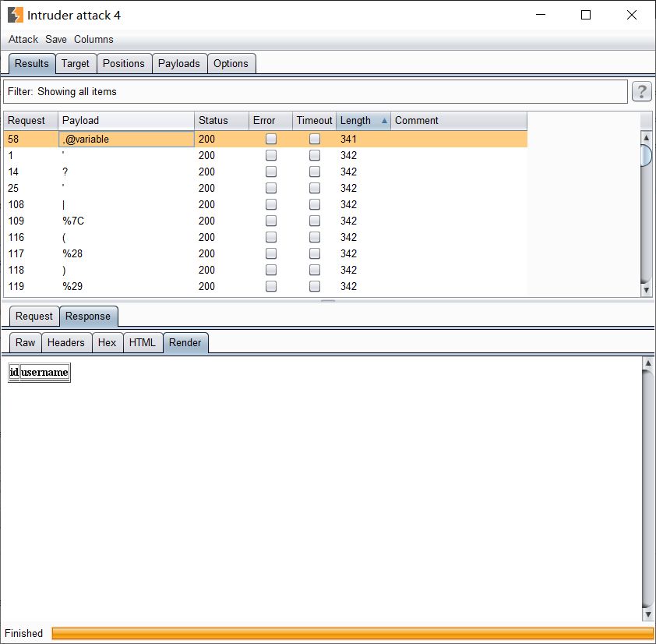Switch to the Positions tab

(124, 64)
